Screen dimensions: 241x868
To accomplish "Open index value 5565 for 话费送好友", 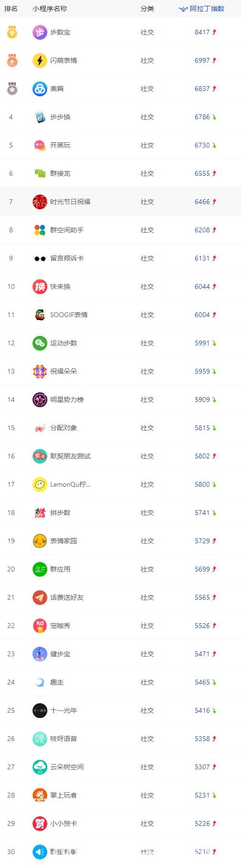I will [202, 597].
